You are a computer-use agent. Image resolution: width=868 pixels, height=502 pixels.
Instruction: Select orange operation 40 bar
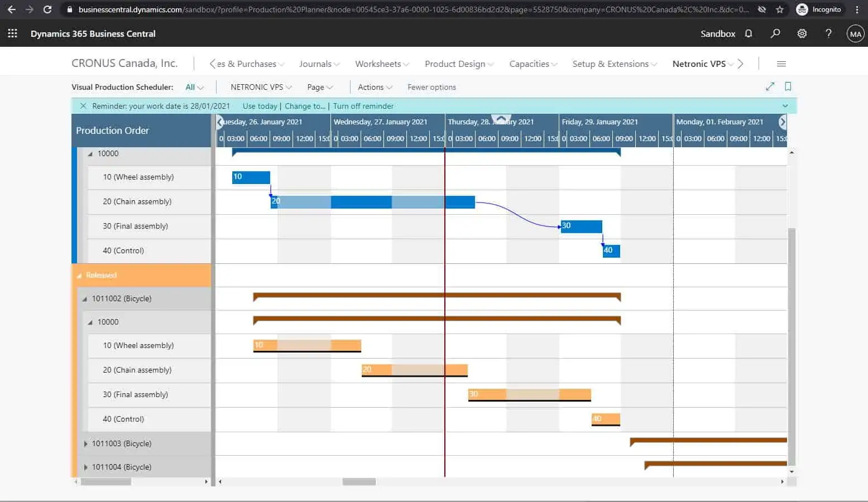coord(606,419)
